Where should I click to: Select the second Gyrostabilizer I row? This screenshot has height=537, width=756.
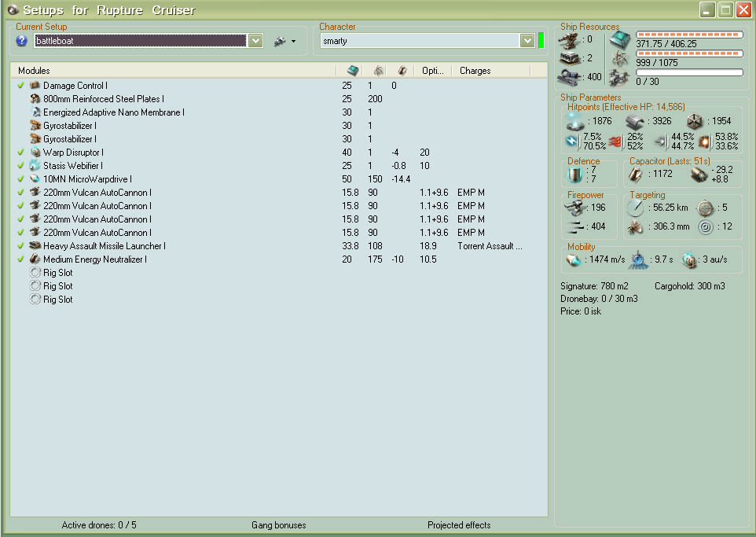(279, 139)
